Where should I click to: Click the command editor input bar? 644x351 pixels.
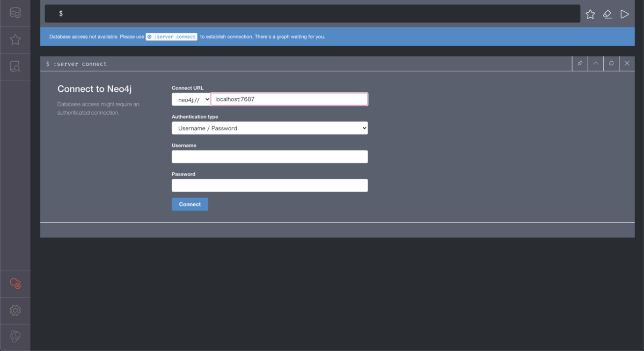click(312, 13)
